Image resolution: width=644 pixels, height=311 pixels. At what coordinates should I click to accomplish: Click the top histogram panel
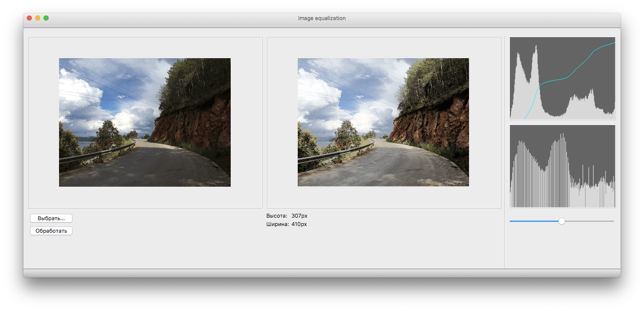click(x=562, y=78)
